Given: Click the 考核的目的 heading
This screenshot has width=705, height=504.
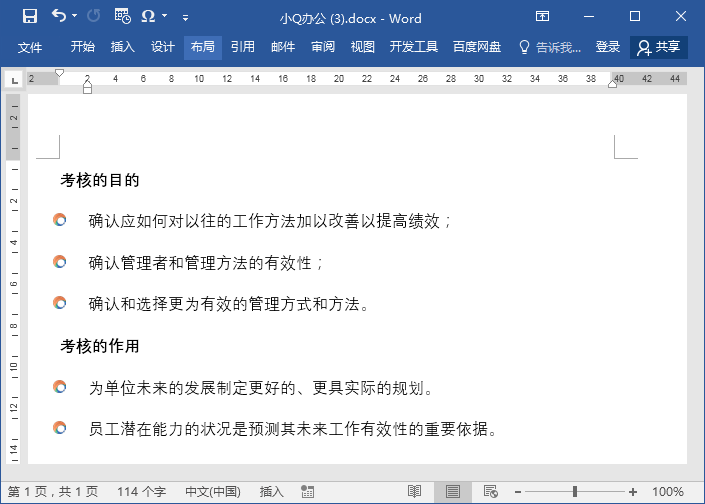Looking at the screenshot, I should click(x=100, y=180).
